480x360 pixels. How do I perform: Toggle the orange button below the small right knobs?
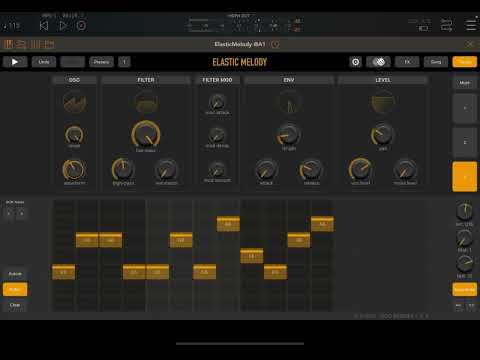point(464,289)
